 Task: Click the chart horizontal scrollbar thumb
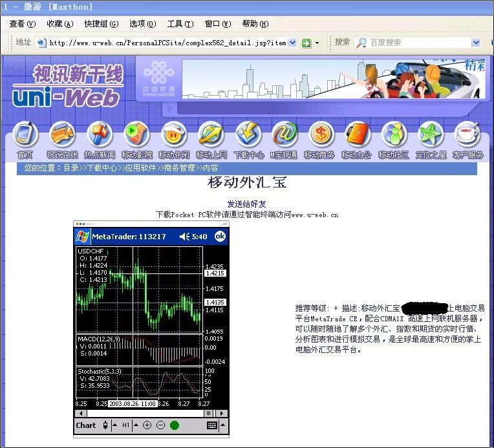209,413
